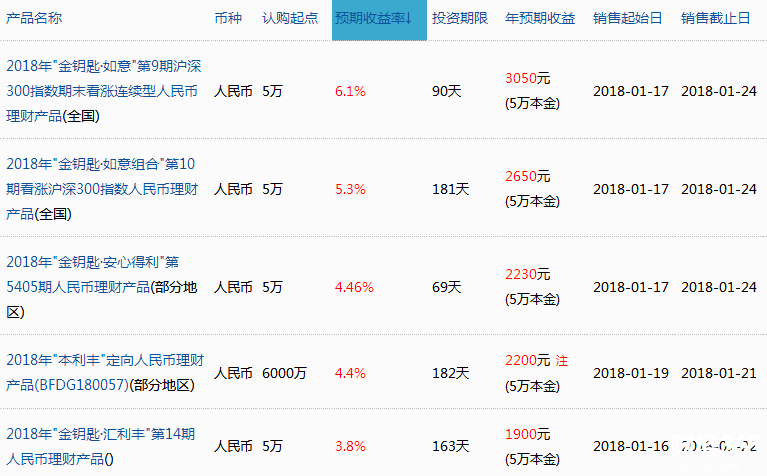Sort by 销售起始日 column header

click(x=627, y=19)
